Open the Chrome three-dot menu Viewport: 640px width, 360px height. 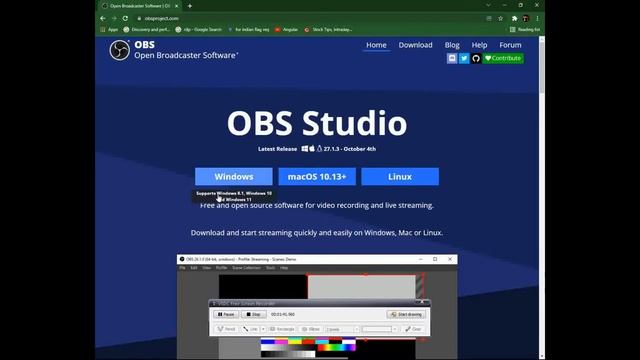click(x=537, y=18)
